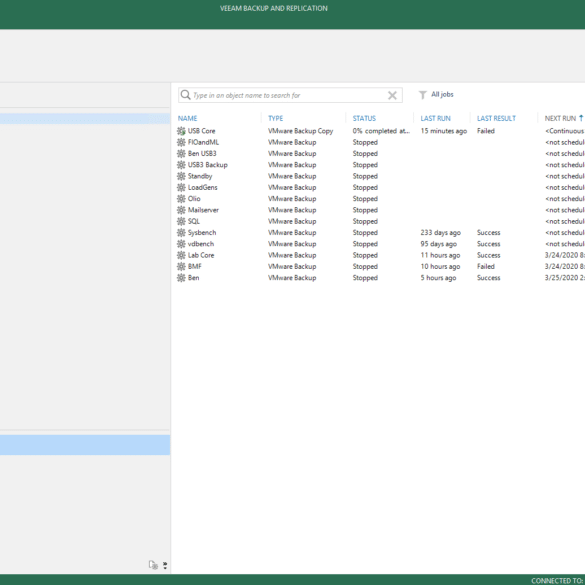Click the Stopped status in the SQL row
The width and height of the screenshot is (585, 585).
(365, 221)
